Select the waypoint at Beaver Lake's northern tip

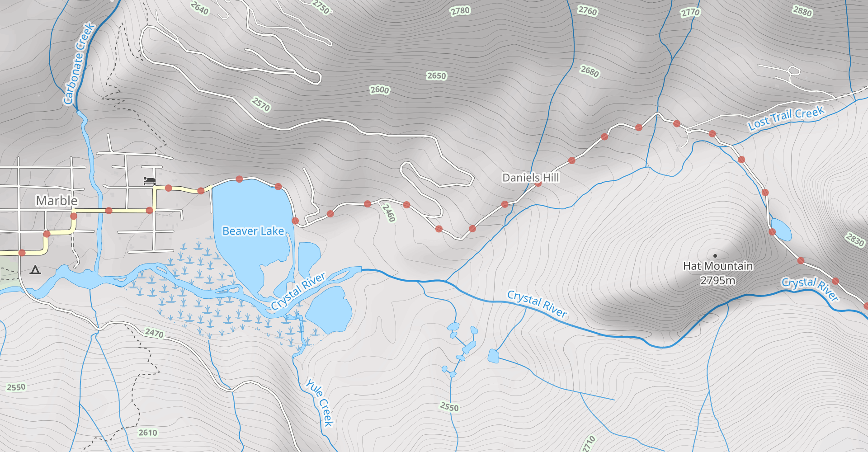(x=239, y=179)
